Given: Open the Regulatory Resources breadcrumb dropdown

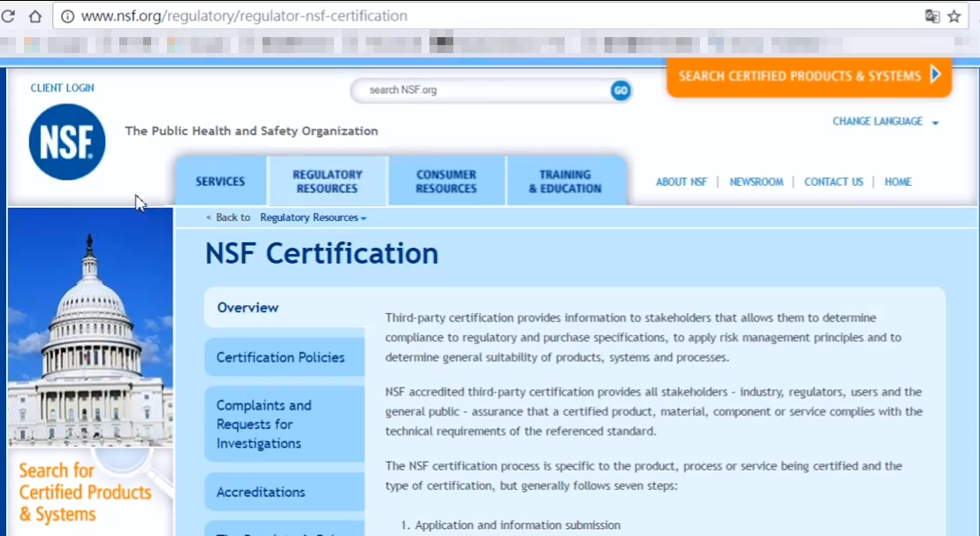Looking at the screenshot, I should tap(313, 218).
